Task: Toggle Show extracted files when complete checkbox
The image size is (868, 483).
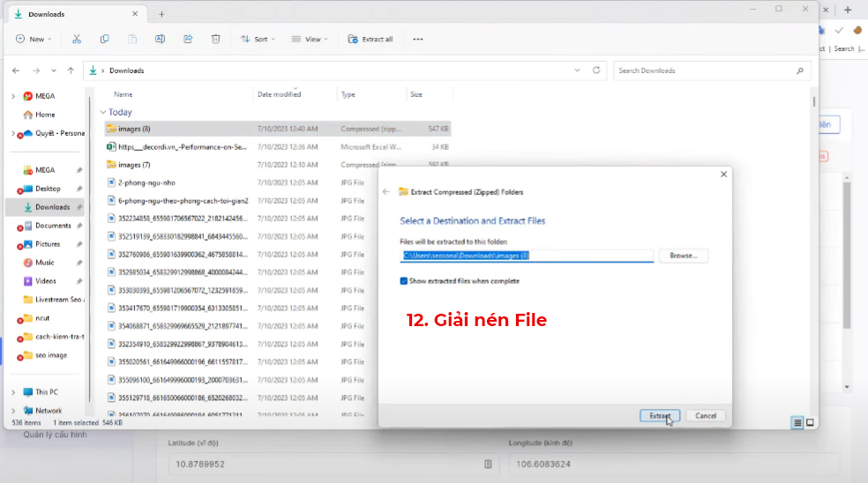Action: (403, 281)
